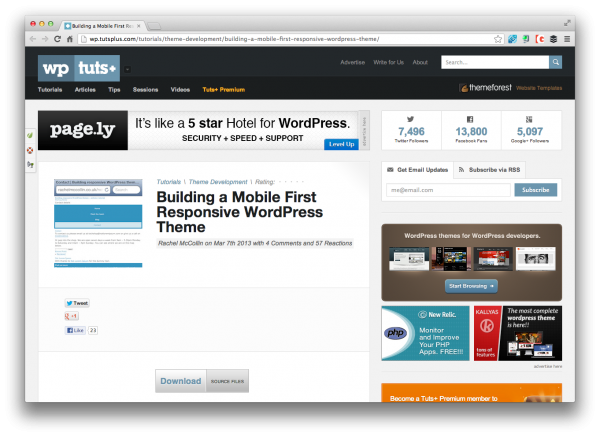Open Twitter followers count 7,496

pos(411,130)
